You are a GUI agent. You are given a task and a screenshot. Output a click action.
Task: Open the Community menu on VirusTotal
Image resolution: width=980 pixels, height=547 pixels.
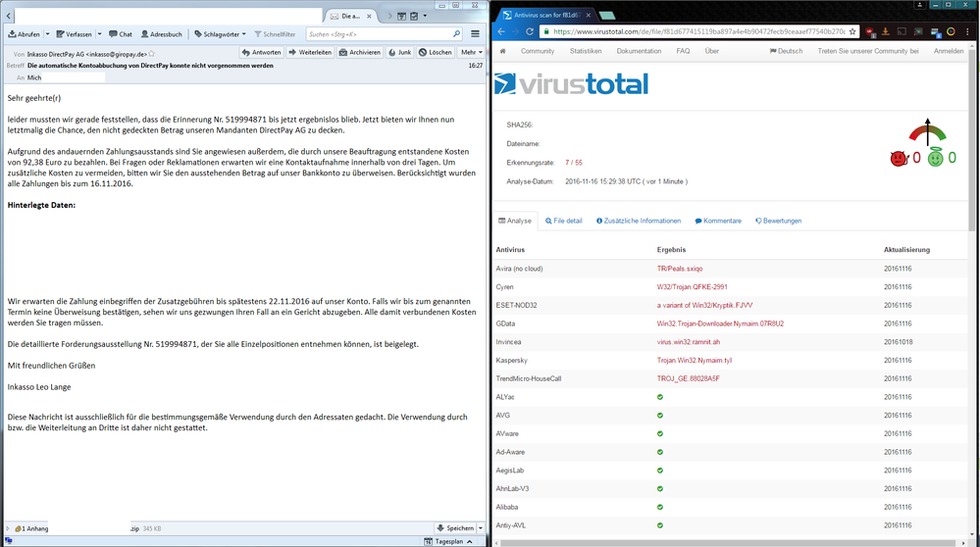click(x=538, y=51)
